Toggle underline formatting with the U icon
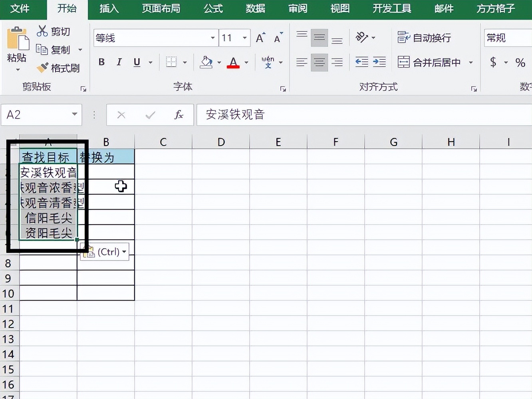Screen dimensions: 532x399 pyautogui.click(x=136, y=62)
